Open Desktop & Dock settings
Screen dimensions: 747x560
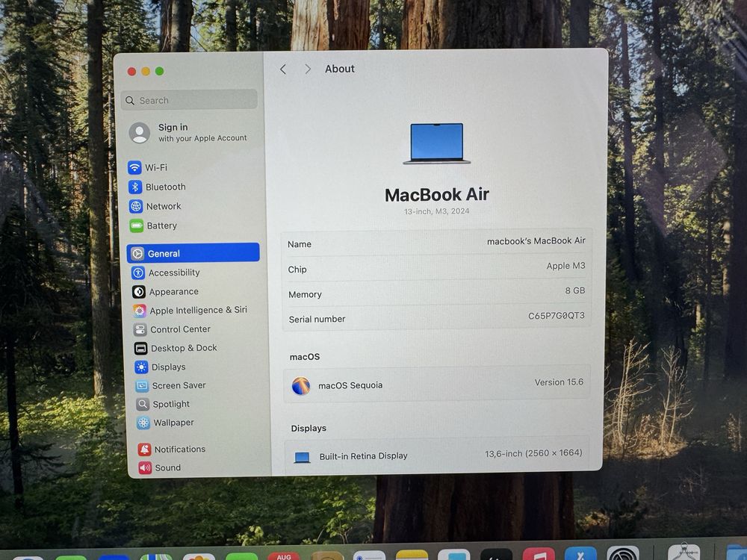coord(176,348)
